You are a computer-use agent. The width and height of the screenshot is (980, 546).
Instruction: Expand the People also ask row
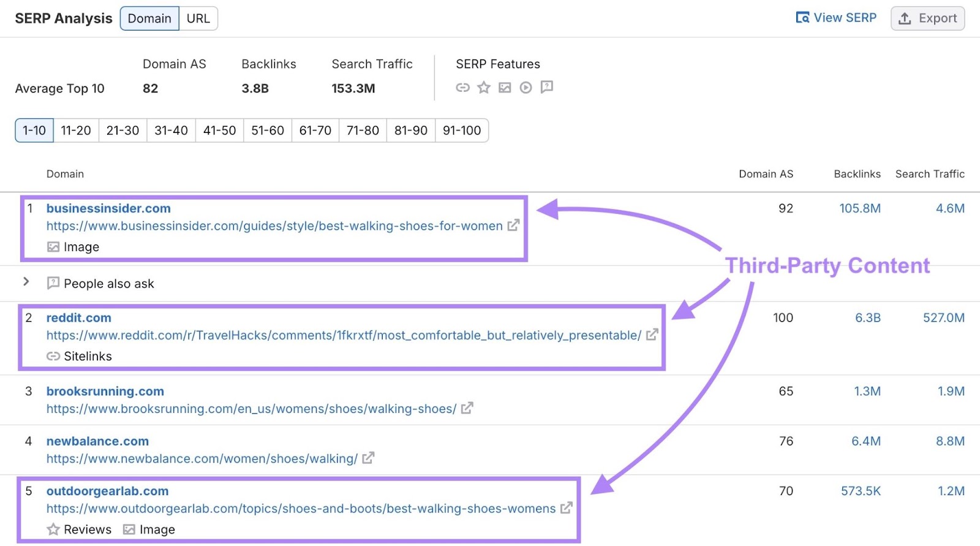[x=26, y=282]
